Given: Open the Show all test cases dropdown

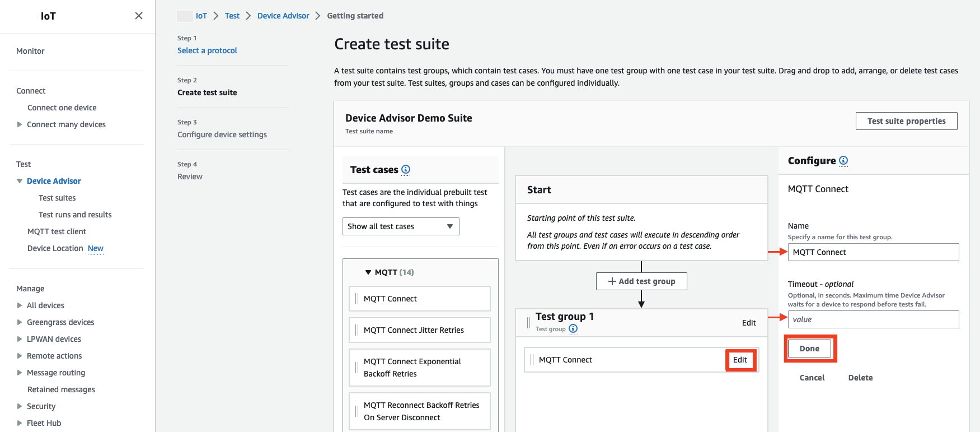Looking at the screenshot, I should (401, 226).
